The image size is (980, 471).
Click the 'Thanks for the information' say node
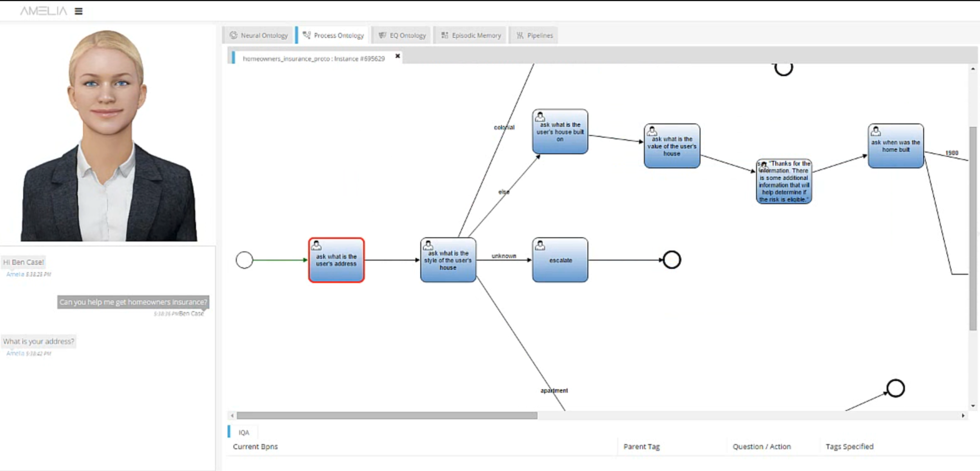pos(784,182)
